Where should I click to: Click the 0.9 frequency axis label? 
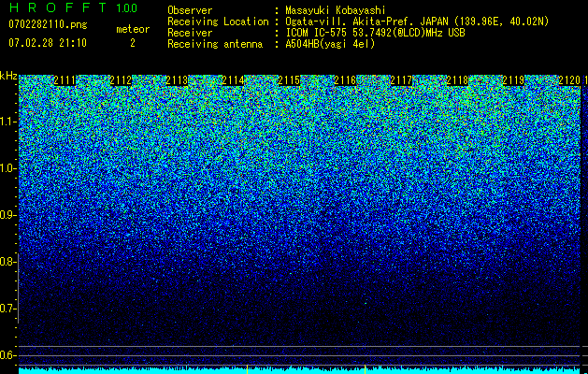click(8, 215)
